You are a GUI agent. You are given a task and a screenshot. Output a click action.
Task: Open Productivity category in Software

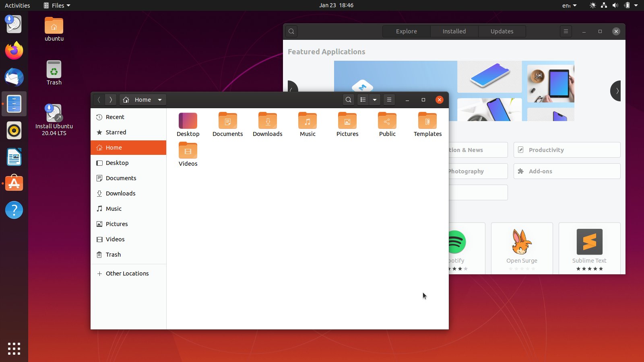(x=567, y=150)
